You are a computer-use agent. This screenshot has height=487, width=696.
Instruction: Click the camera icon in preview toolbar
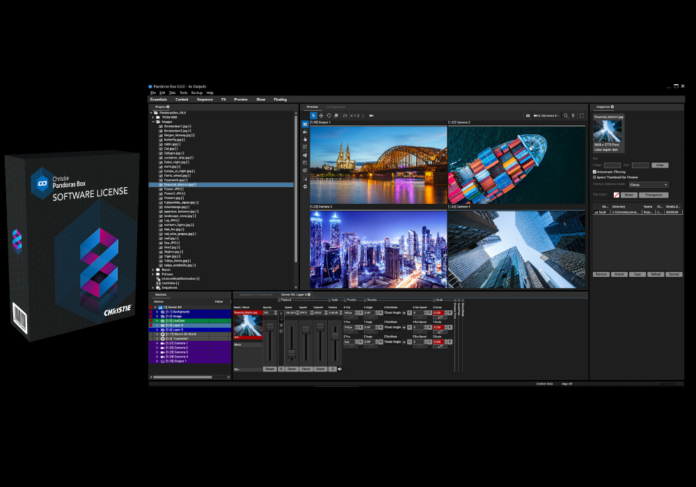(371, 115)
